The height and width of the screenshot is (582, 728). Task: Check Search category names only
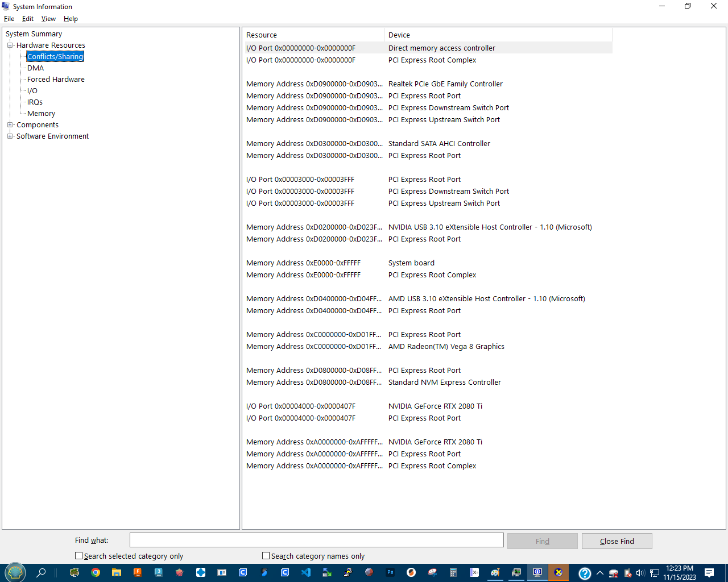pos(265,555)
